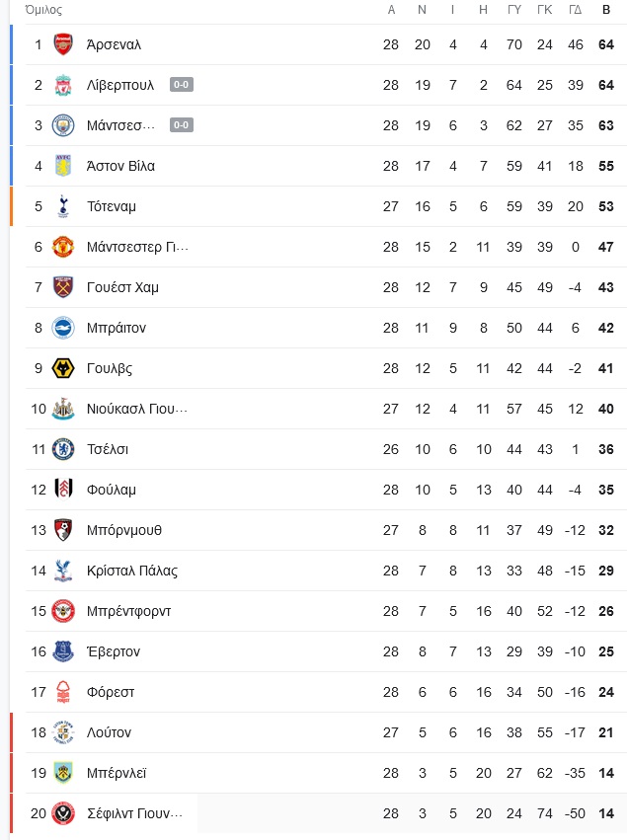
Task: Click the Manchester City crest icon
Action: click(x=63, y=125)
